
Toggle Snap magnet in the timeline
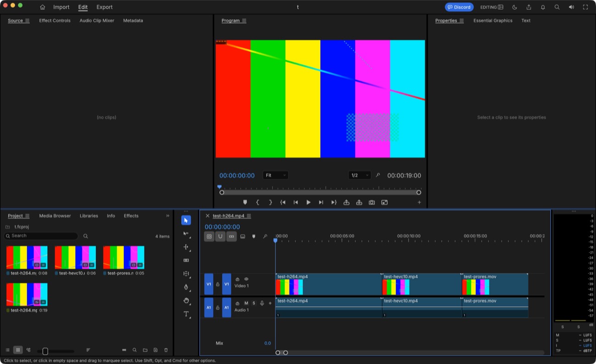221,236
